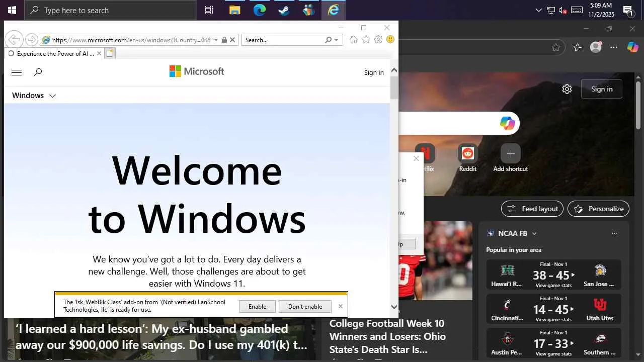Image resolution: width=644 pixels, height=362 pixels.
Task: Sign in on the Microsoft page
Action: click(x=374, y=72)
